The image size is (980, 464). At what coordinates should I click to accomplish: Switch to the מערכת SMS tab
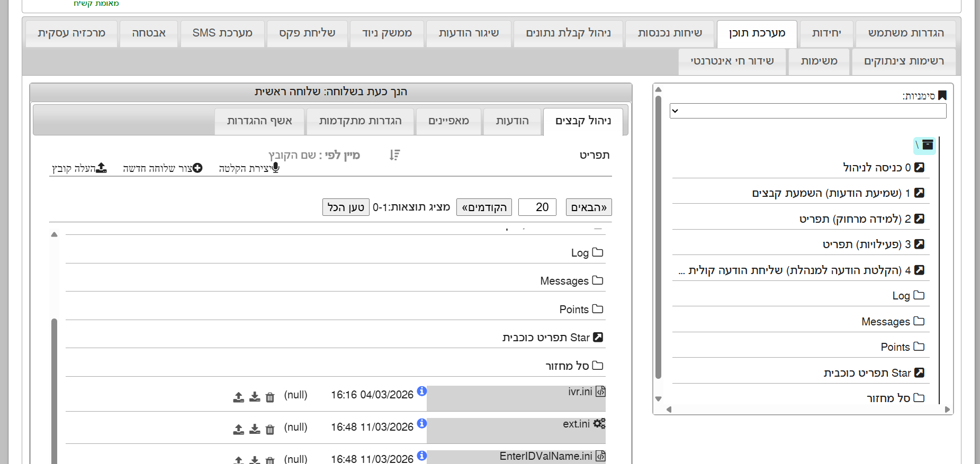tap(222, 33)
